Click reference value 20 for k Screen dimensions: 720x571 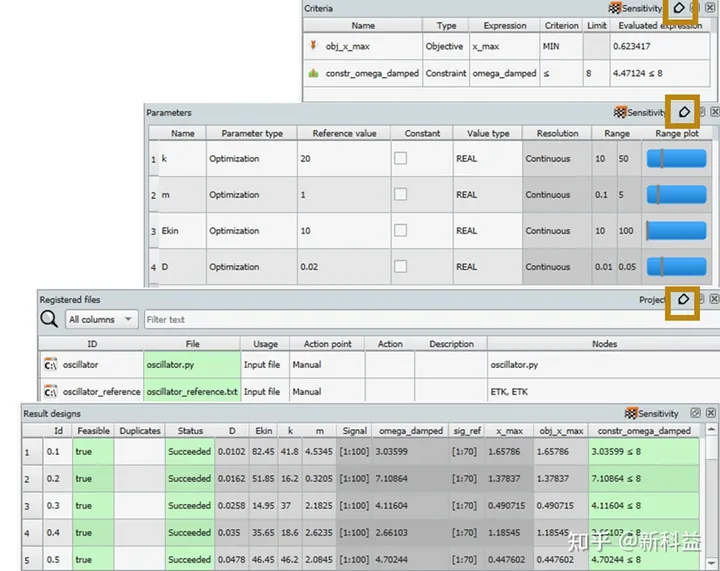tap(344, 158)
